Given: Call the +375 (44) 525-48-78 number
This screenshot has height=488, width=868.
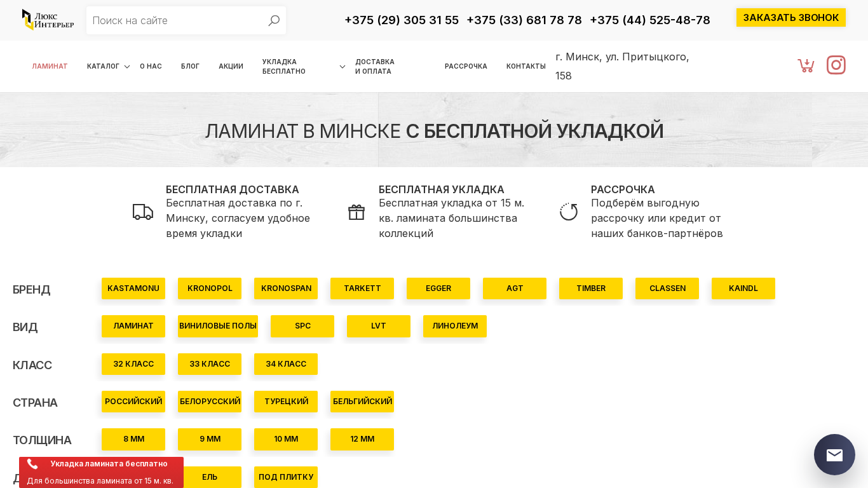Looking at the screenshot, I should (x=650, y=20).
